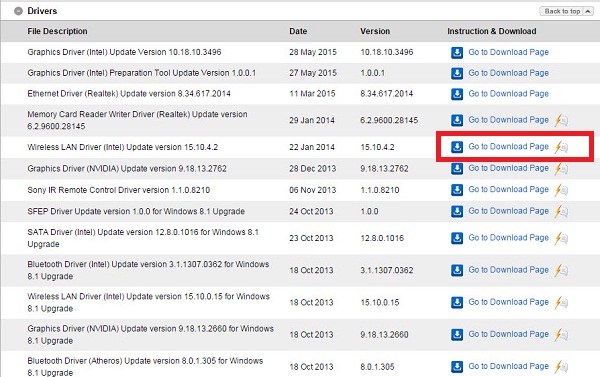Click lightning icon for Sony IR Remote Control Driver

click(561, 190)
